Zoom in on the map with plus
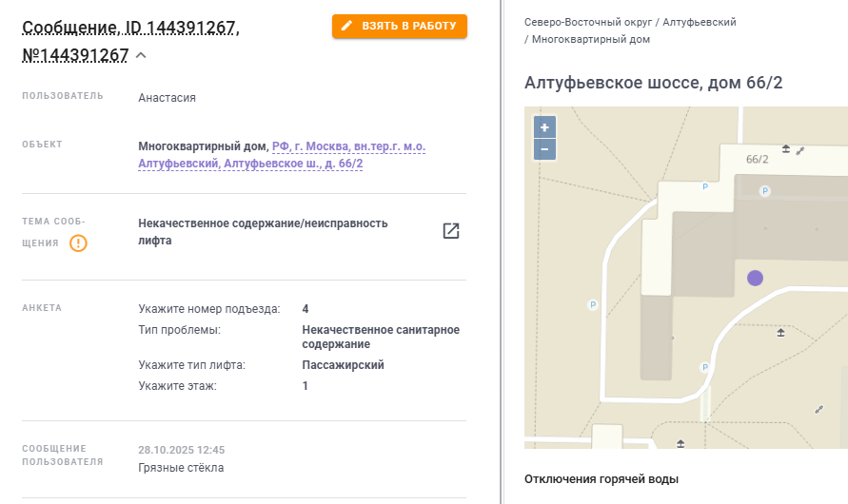The width and height of the screenshot is (848, 504). coord(544,127)
